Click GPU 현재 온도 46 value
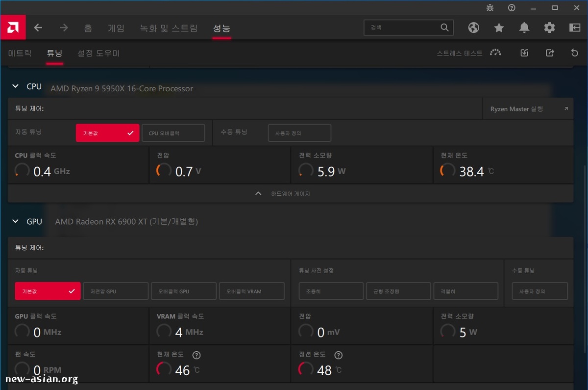The image size is (588, 390). pyautogui.click(x=187, y=370)
